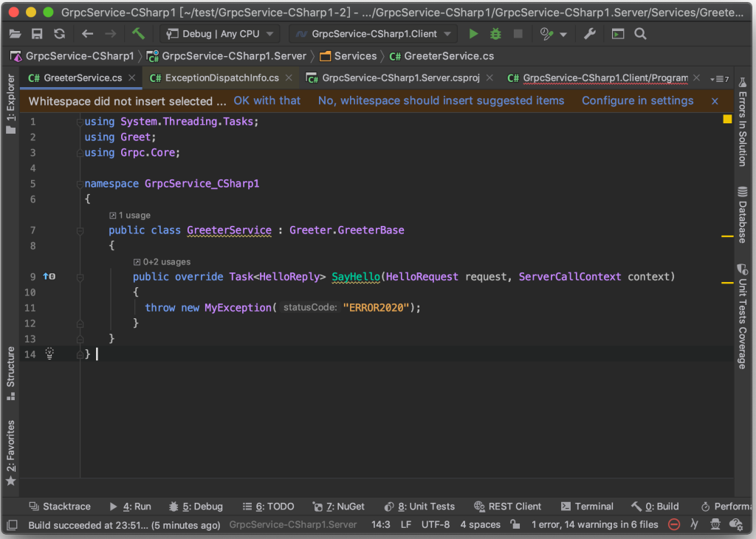The image size is (756, 539).
Task: Click the Services folder breadcrumb
Action: coord(348,56)
